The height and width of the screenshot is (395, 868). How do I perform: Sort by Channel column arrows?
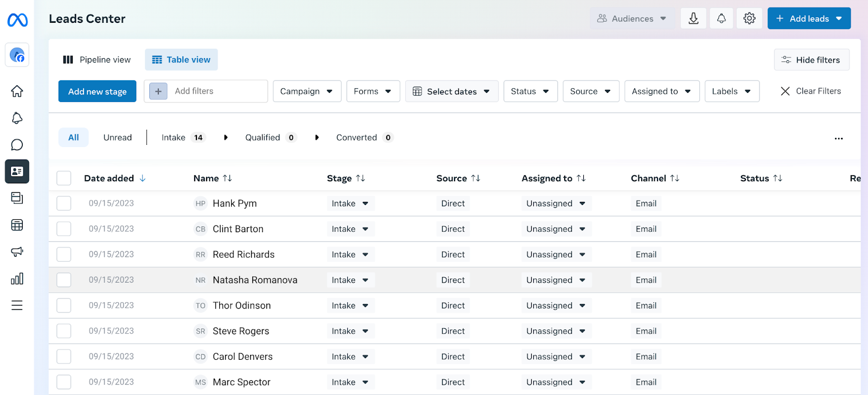pyautogui.click(x=675, y=179)
